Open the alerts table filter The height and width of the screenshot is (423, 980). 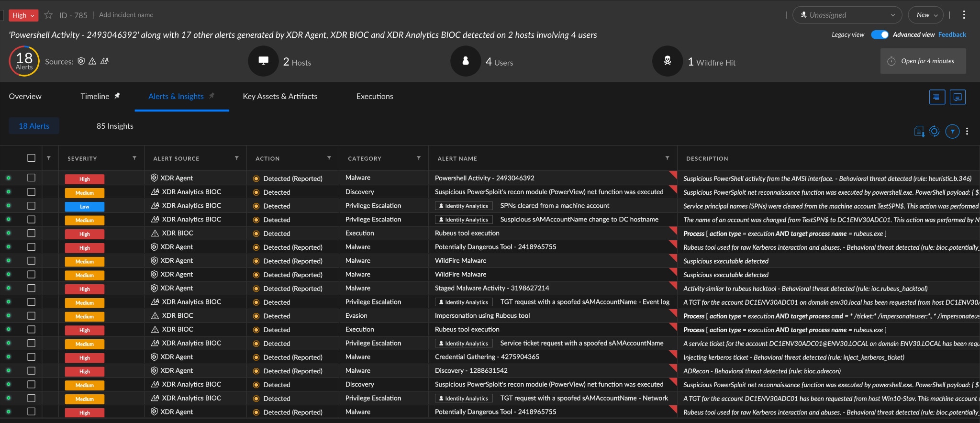953,131
